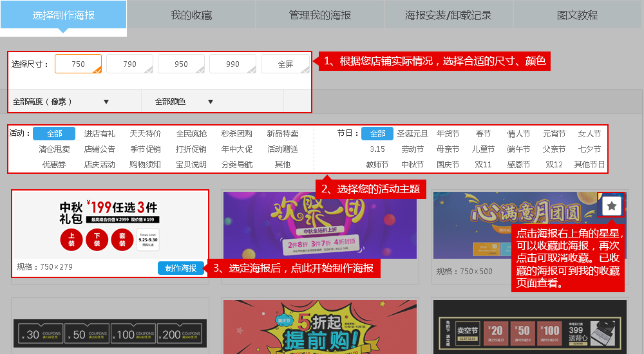Filter activity by 店庆活动
The height and width of the screenshot is (354, 644).
(100, 165)
